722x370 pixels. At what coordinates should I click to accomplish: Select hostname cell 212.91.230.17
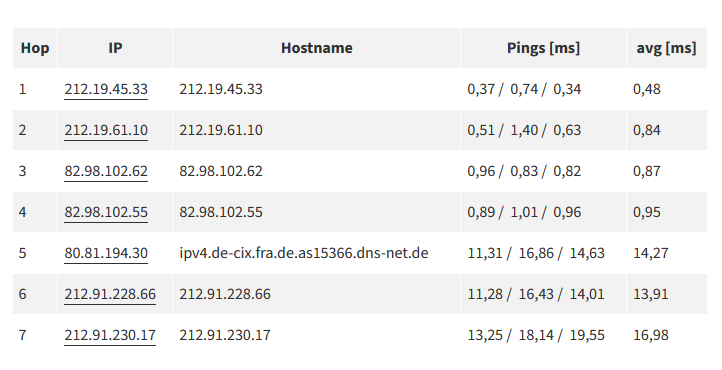(225, 335)
